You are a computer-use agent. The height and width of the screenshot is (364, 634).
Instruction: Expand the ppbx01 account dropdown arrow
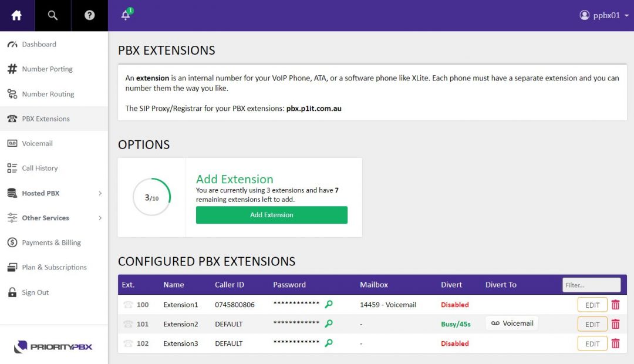click(x=626, y=16)
